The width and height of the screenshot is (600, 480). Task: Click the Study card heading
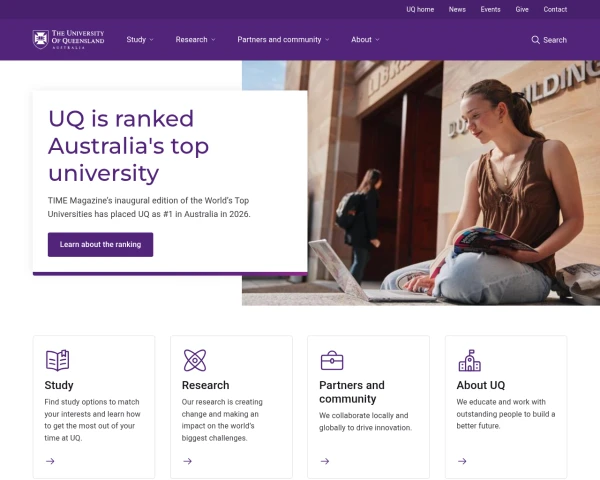59,385
